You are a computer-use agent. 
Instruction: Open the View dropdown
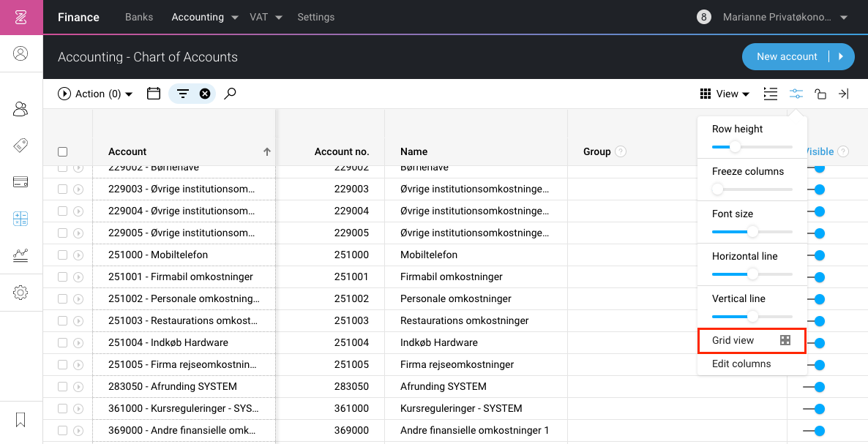point(725,94)
